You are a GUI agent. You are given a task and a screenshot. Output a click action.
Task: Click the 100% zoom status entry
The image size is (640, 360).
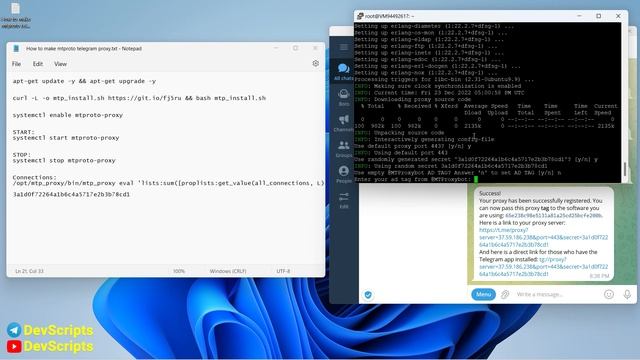tap(179, 271)
